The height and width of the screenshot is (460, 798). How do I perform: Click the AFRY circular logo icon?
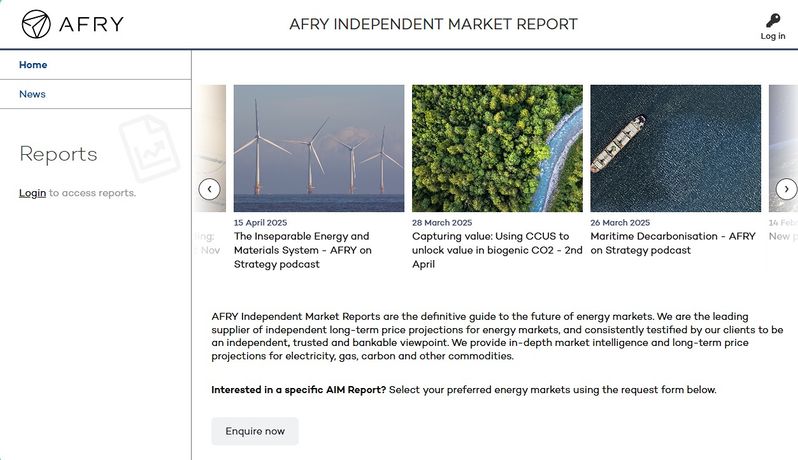(36, 24)
